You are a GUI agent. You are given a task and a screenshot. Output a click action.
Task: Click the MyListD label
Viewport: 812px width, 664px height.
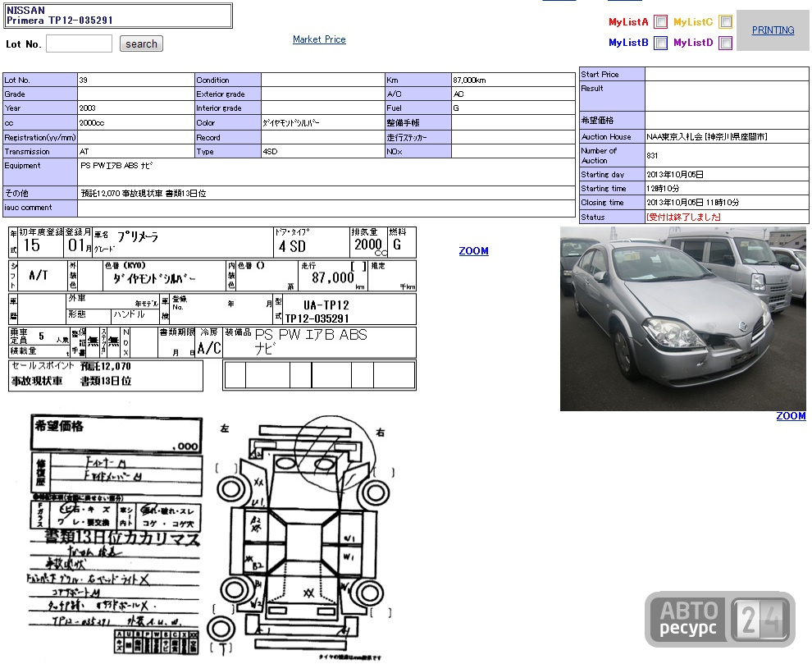pyautogui.click(x=693, y=43)
